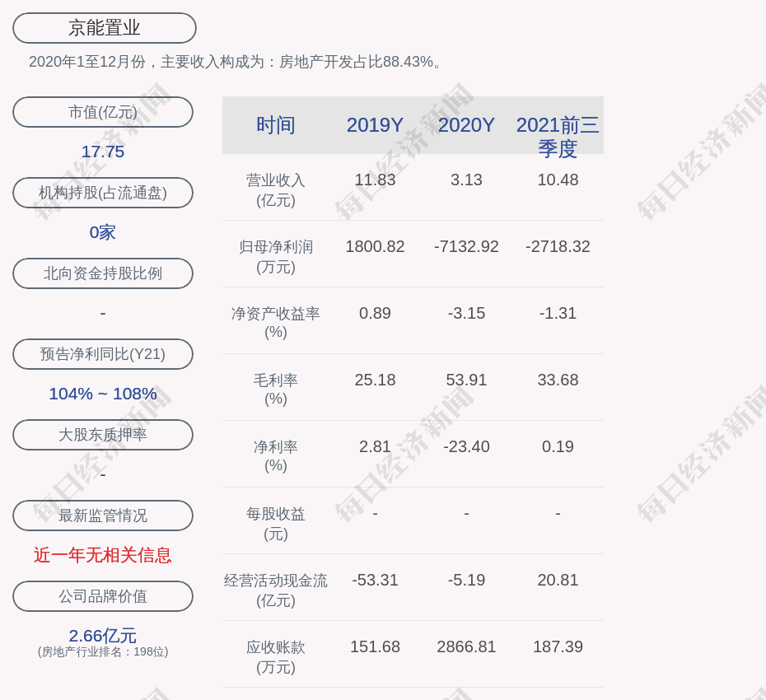Screen dimensions: 766x700
Task: Click the 归母净利润(万元) row label
Action: coord(276,257)
